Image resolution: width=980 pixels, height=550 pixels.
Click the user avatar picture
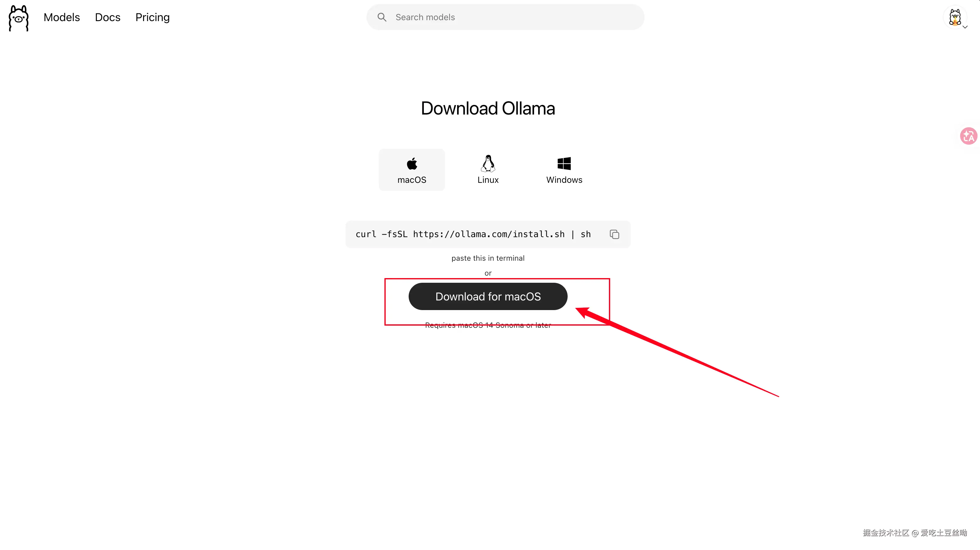pyautogui.click(x=955, y=17)
